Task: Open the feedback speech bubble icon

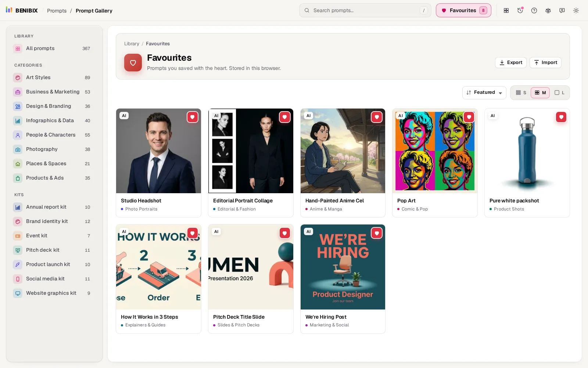Action: coord(562,10)
